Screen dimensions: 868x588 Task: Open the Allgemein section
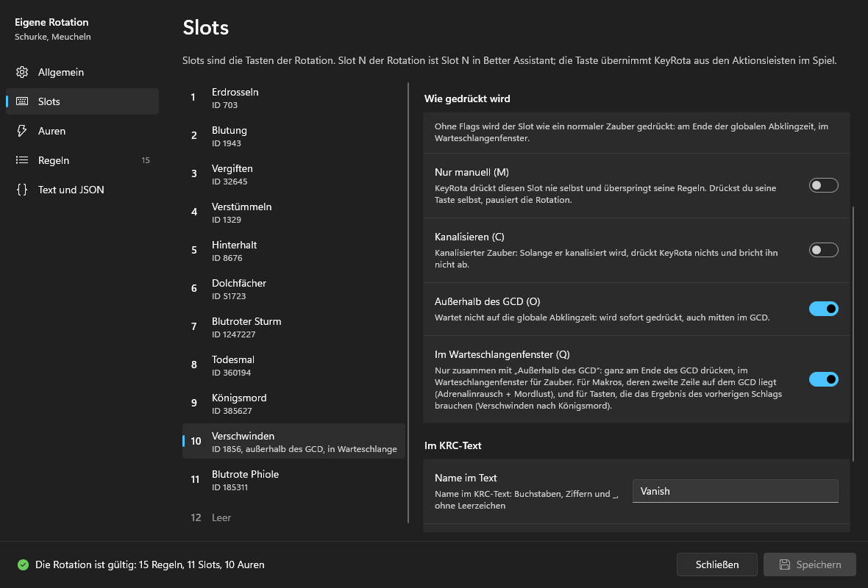click(82, 72)
